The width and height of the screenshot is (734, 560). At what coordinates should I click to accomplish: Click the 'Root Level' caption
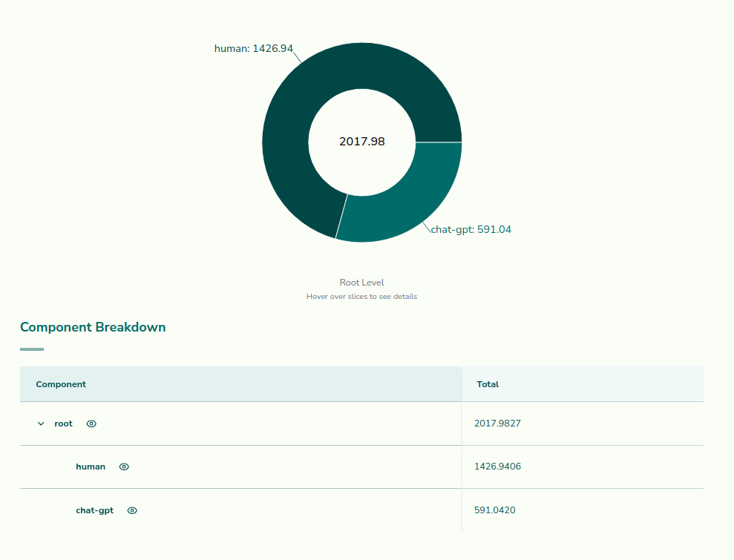[362, 283]
